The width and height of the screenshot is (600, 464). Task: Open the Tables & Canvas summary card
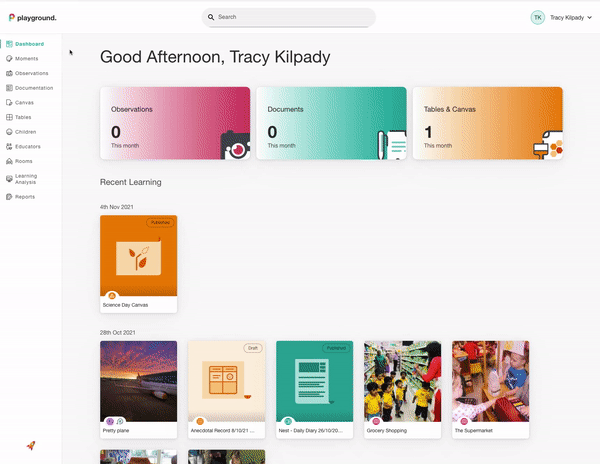[x=488, y=123]
